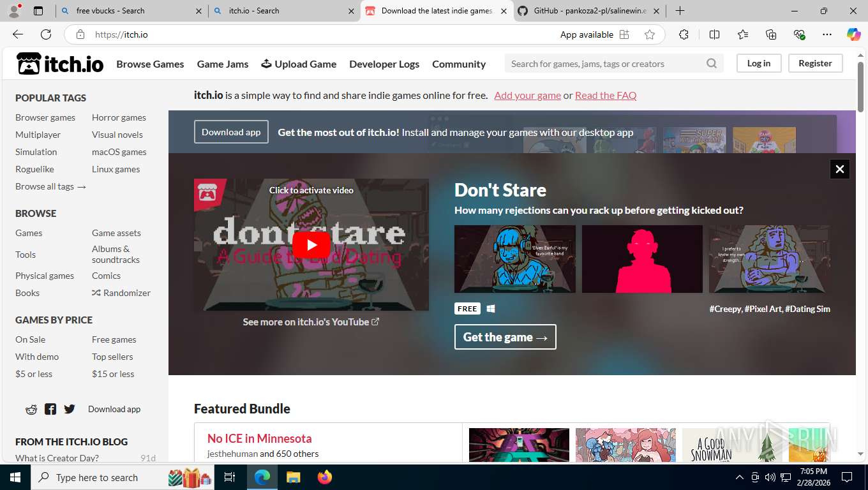Open Read the FAQ link
This screenshot has width=868, height=490.
(606, 95)
